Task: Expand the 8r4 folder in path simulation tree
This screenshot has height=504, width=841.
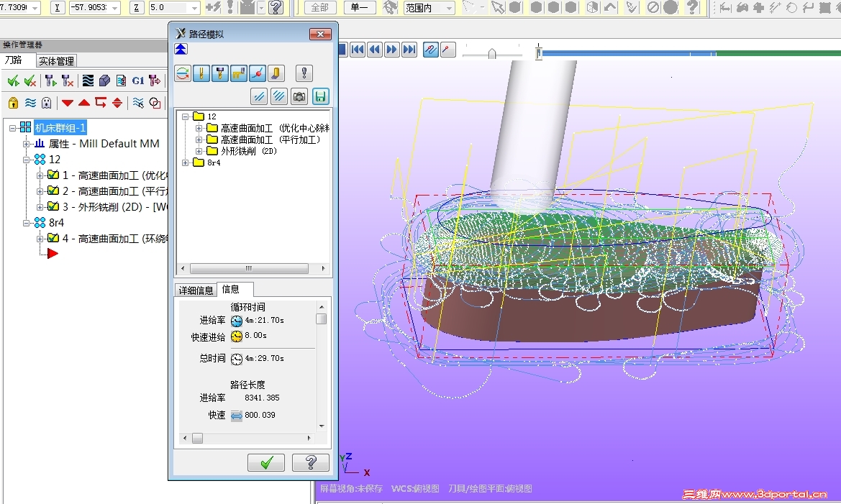Action: point(185,162)
